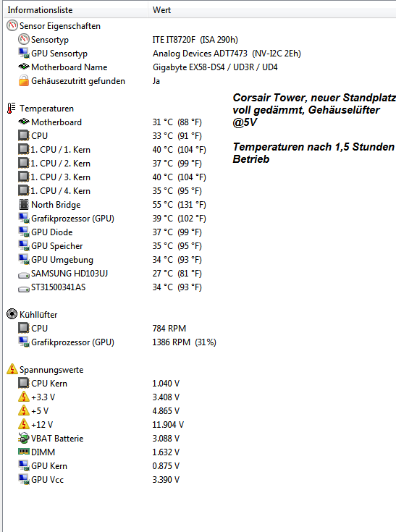Click the Spannungswerte warning triangle icon
The height and width of the screenshot is (532, 396).
coord(12,369)
